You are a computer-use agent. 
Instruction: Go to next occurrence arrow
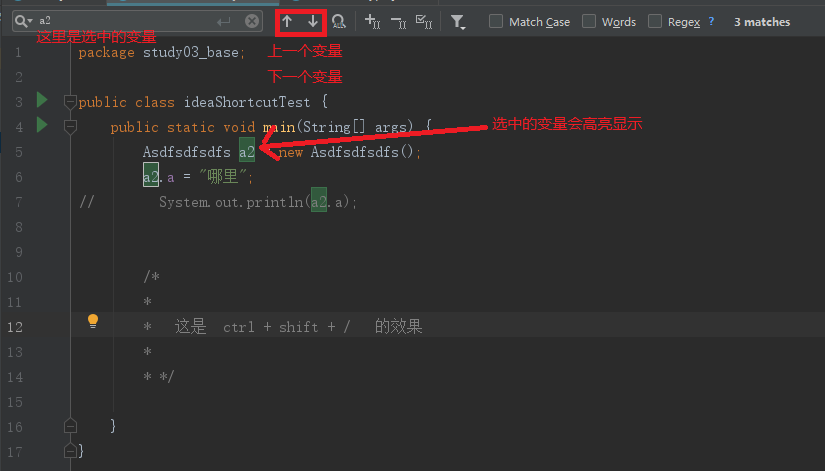click(x=313, y=22)
